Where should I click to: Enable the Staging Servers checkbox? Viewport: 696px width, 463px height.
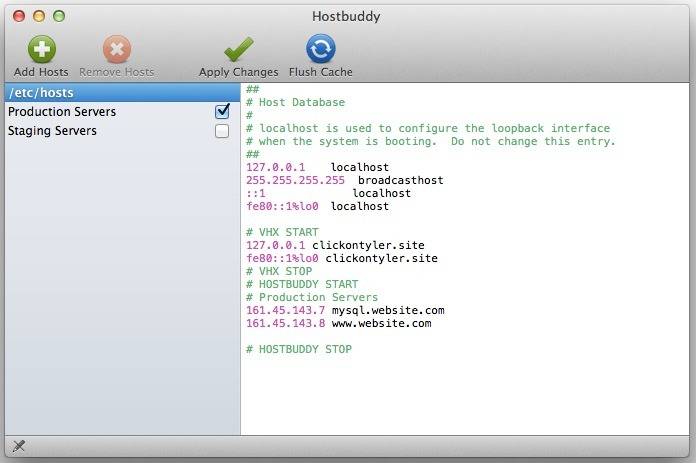coord(222,131)
